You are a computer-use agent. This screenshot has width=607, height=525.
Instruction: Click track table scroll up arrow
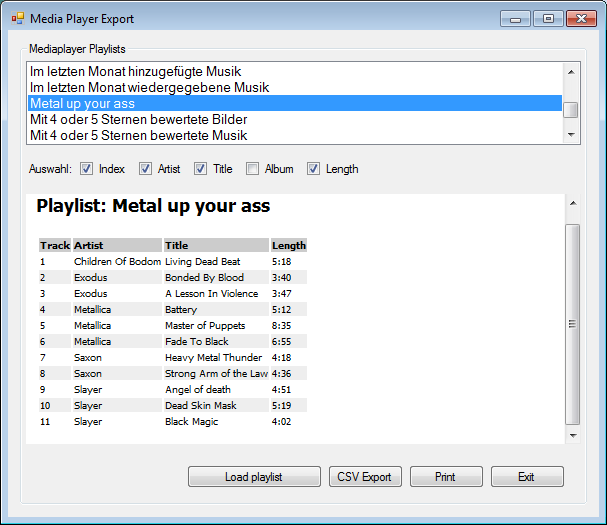pos(573,203)
